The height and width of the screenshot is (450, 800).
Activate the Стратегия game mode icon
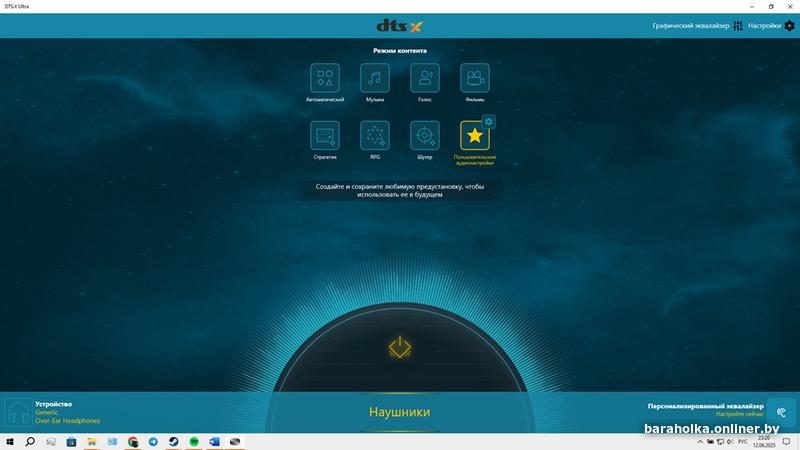coord(324,135)
